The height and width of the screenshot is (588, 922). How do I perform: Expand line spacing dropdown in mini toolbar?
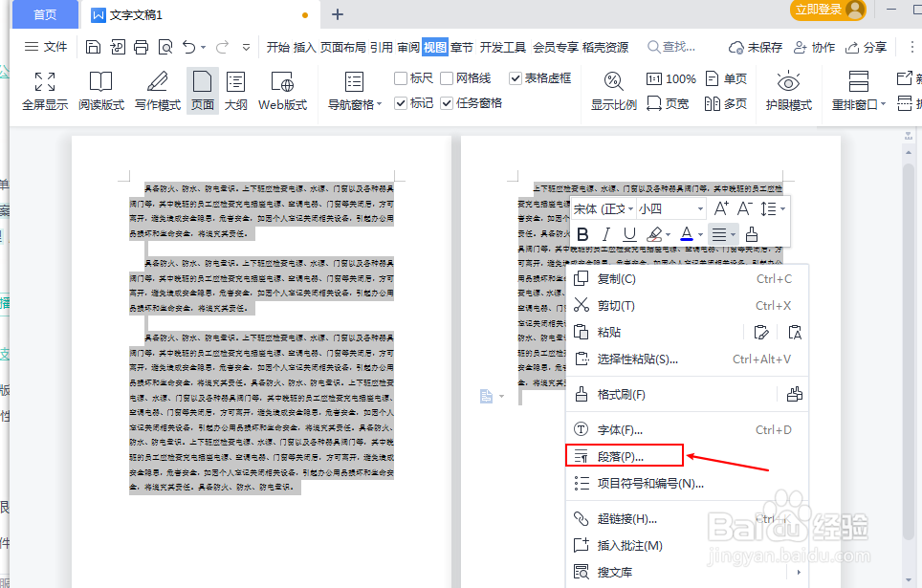tap(782, 208)
